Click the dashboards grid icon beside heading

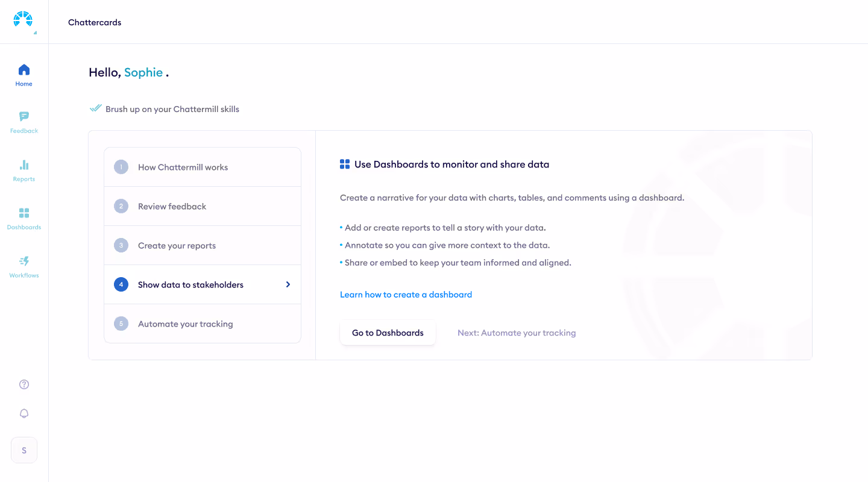pos(345,164)
